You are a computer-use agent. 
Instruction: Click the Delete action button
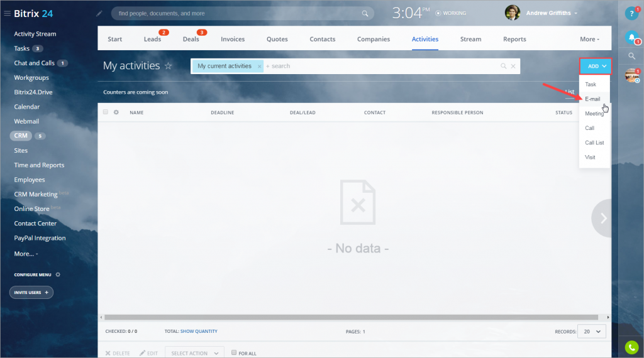tap(118, 353)
